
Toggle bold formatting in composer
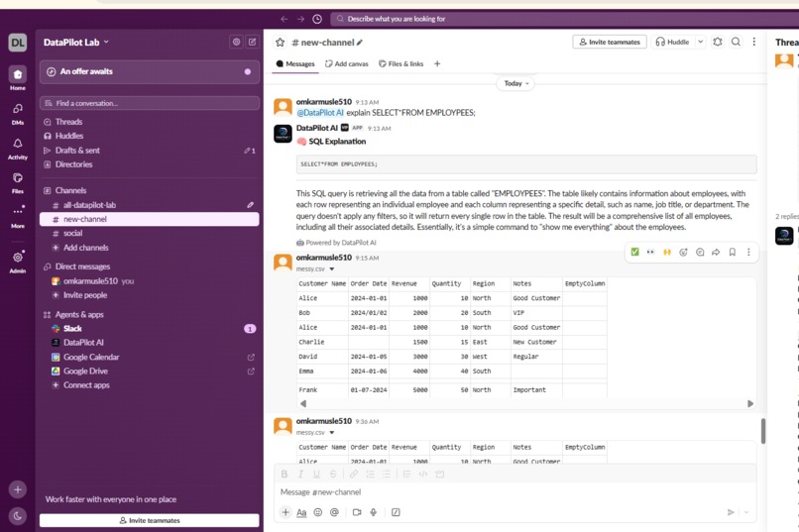(x=285, y=474)
